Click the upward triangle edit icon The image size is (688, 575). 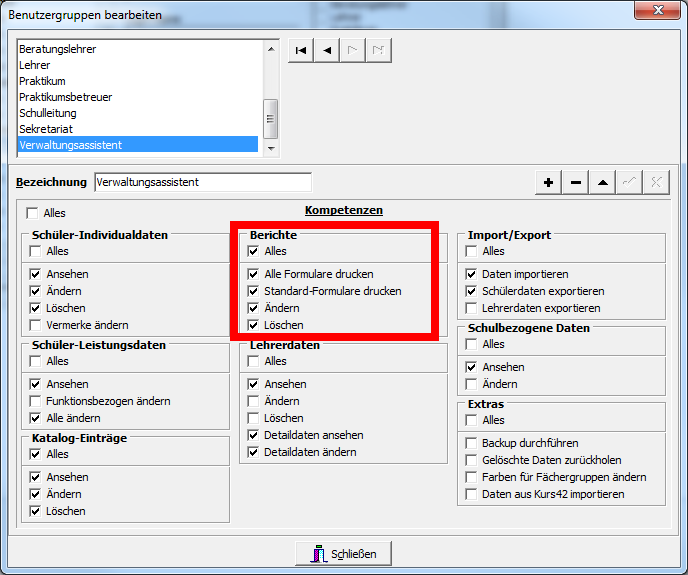click(x=603, y=182)
